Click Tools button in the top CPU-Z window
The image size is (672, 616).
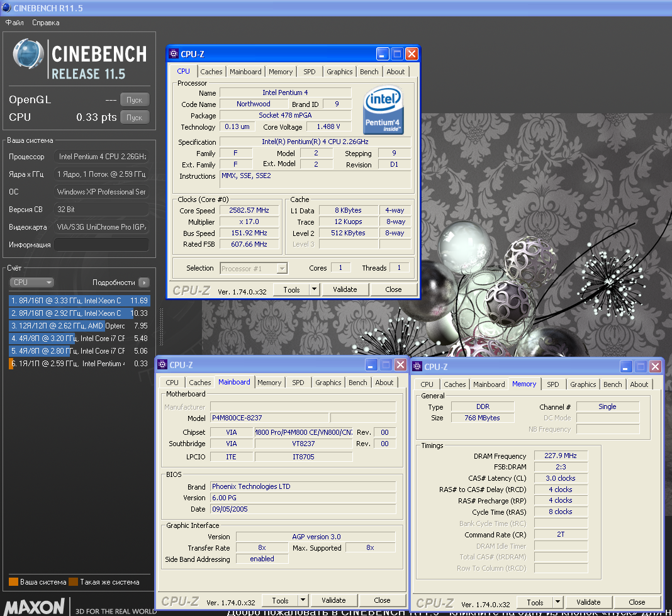[x=291, y=289]
